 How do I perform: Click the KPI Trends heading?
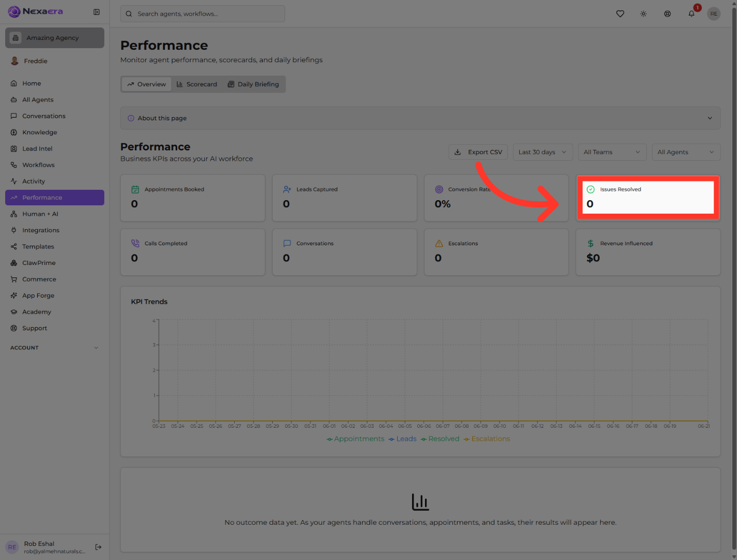pyautogui.click(x=149, y=302)
